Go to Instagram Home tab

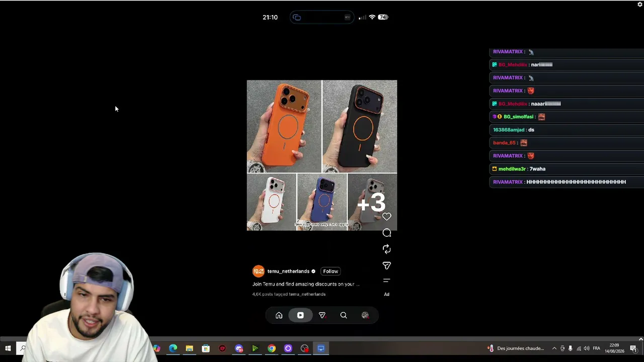point(279,315)
